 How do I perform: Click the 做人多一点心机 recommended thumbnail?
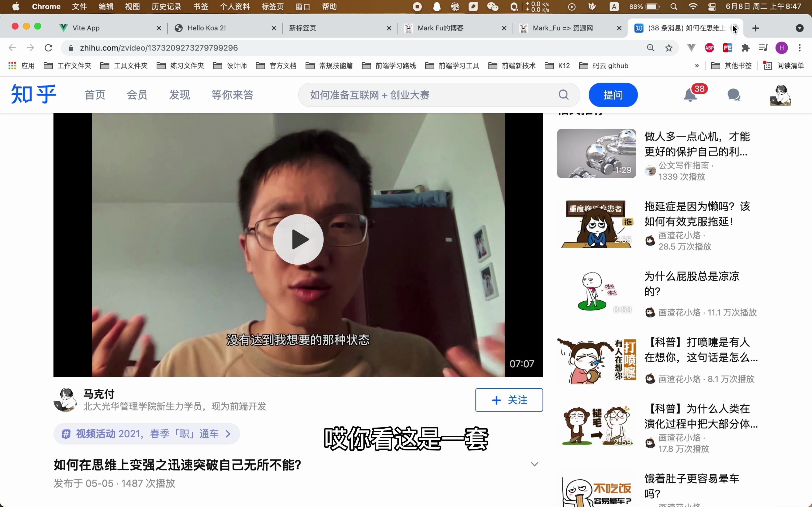pos(597,153)
